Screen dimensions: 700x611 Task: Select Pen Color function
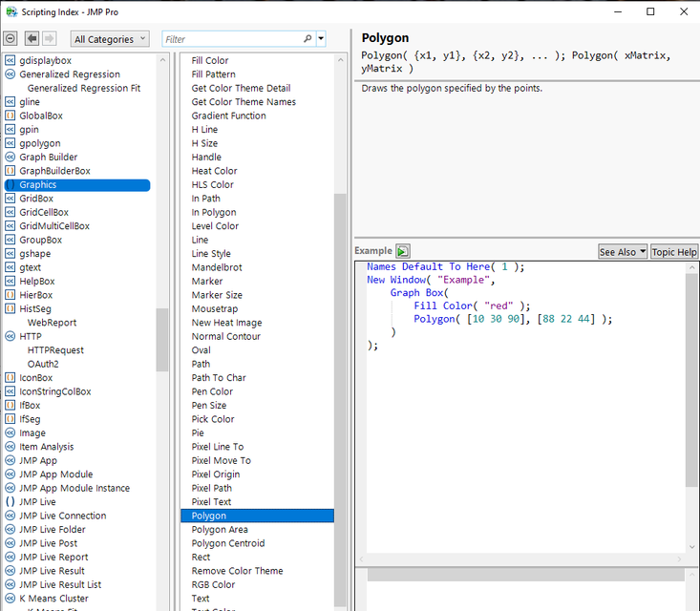point(212,391)
